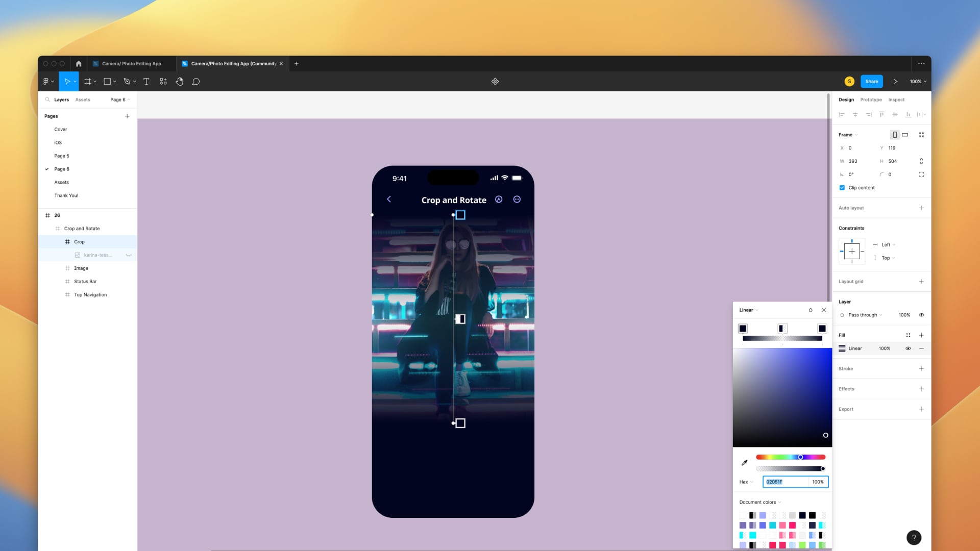Switch to the Prototype tab

coord(871,99)
